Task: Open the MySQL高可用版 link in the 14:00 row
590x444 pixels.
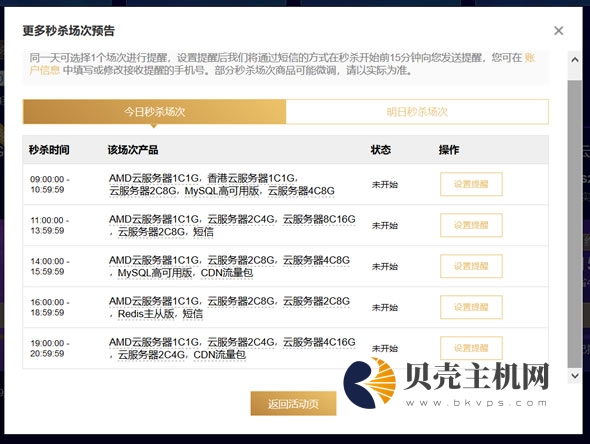Action: [x=155, y=273]
